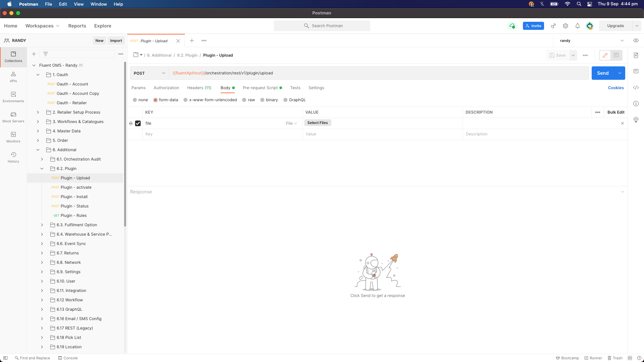
Task: Click the Search Postman field
Action: point(322,26)
